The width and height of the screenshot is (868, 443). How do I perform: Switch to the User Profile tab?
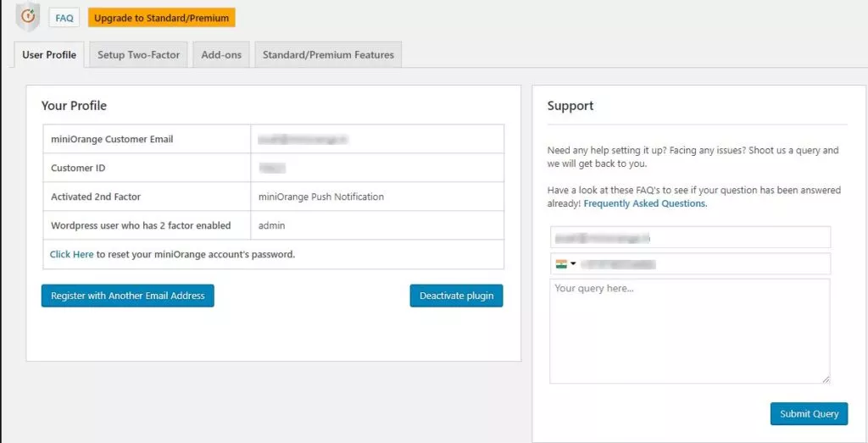tap(49, 55)
